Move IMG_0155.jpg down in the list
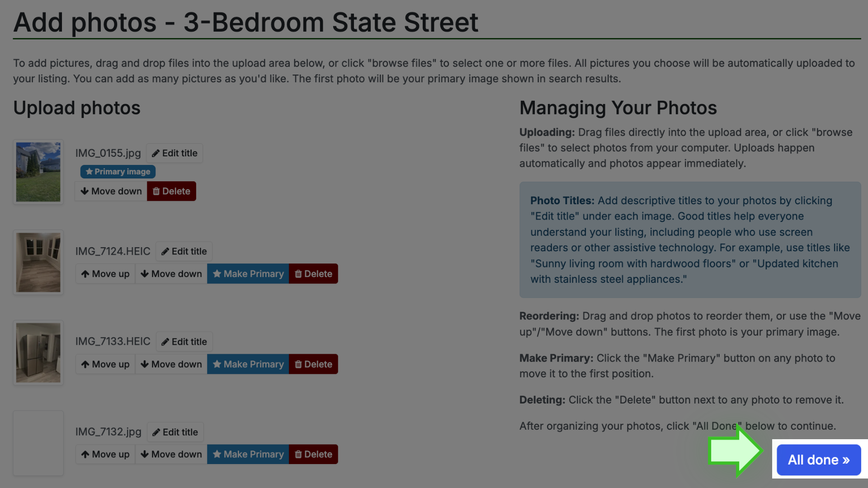 [111, 191]
